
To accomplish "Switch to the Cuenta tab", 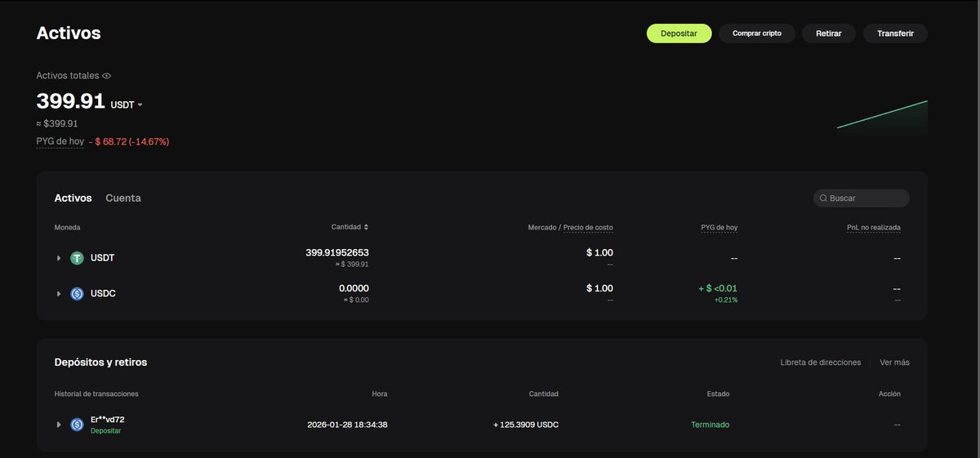I will [x=123, y=198].
